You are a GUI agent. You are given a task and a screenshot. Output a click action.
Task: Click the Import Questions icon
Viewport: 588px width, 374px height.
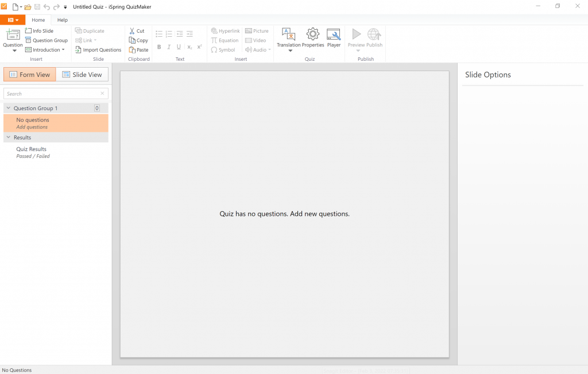79,50
